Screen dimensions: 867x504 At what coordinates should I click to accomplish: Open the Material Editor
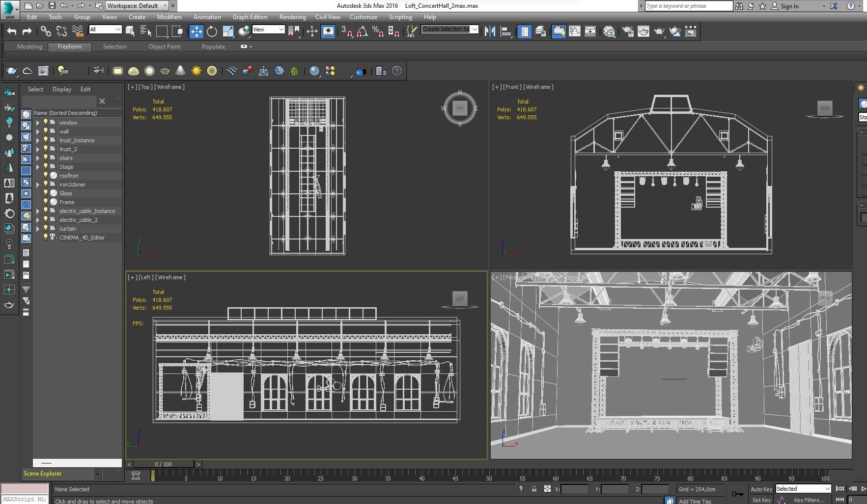pos(609,31)
